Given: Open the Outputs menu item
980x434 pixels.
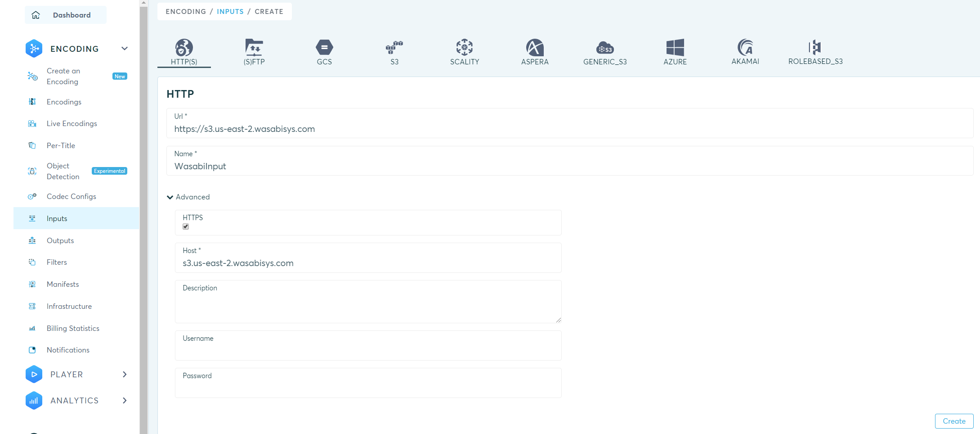Looking at the screenshot, I should [x=60, y=240].
